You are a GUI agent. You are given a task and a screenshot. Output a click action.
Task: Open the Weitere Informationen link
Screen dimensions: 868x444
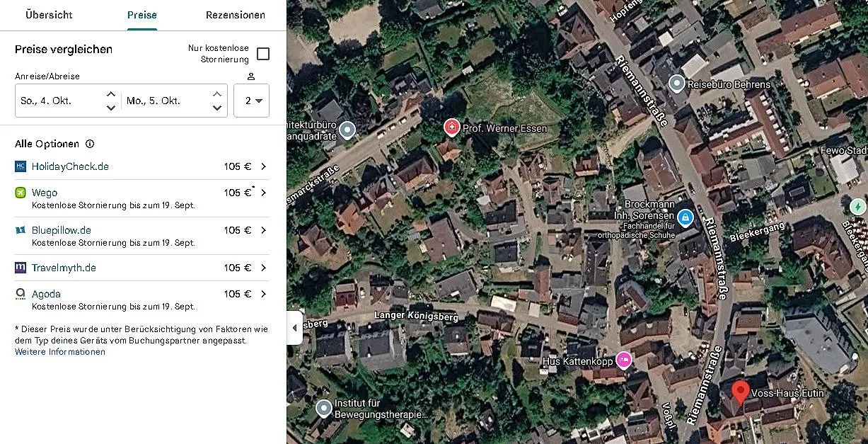click(x=60, y=352)
